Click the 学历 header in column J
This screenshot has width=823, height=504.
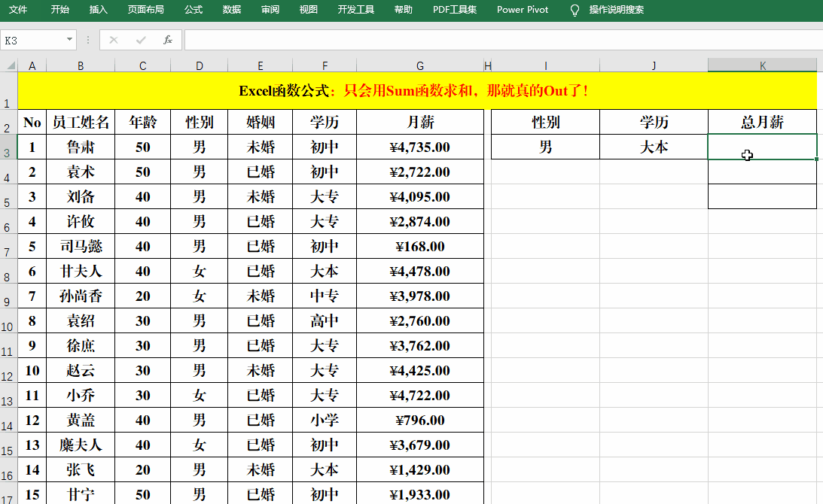pyautogui.click(x=654, y=122)
